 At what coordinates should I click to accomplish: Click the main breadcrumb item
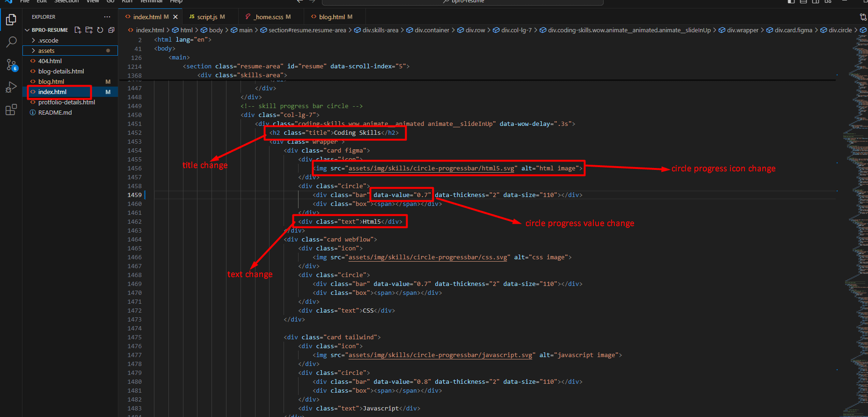pos(241,30)
